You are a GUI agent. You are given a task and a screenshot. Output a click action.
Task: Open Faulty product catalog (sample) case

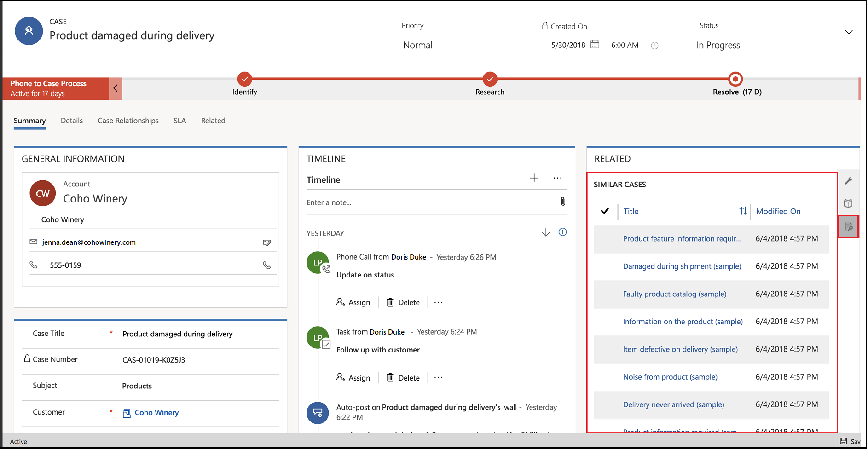point(675,294)
